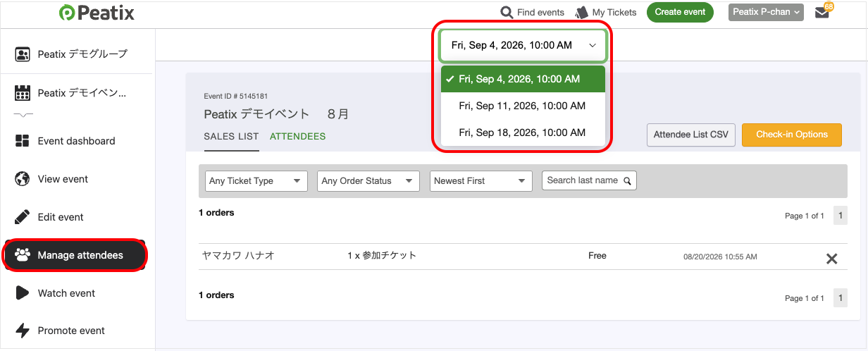Click the Attendee List CSV button
This screenshot has width=868, height=351.
tap(691, 135)
